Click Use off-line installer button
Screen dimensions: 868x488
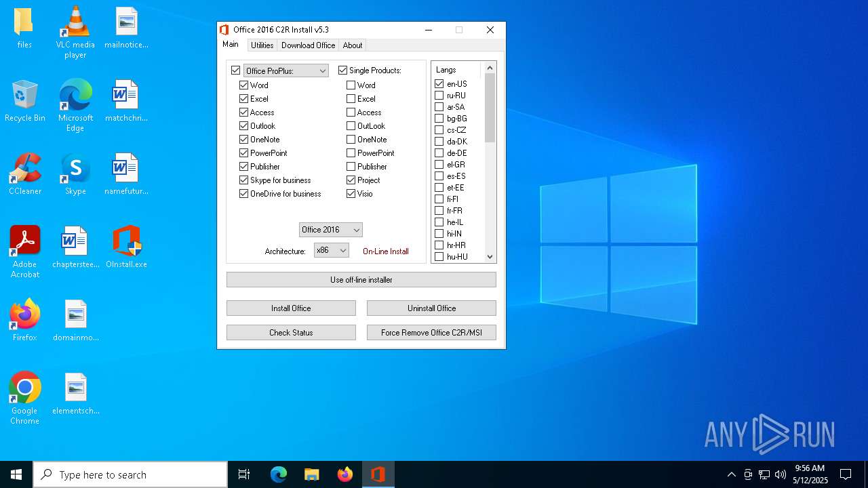click(361, 280)
